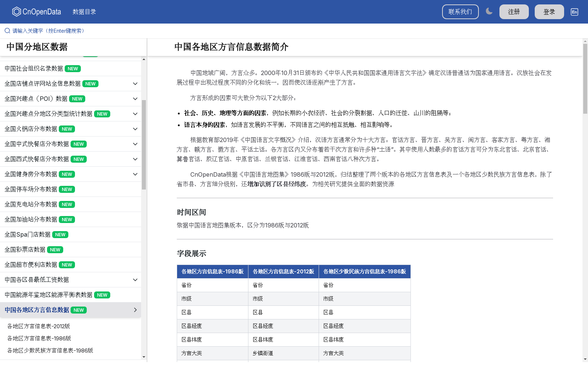The width and height of the screenshot is (588, 368).
Task: Click NEW badge beside 全国充电站分布数据
Action: pos(67,205)
